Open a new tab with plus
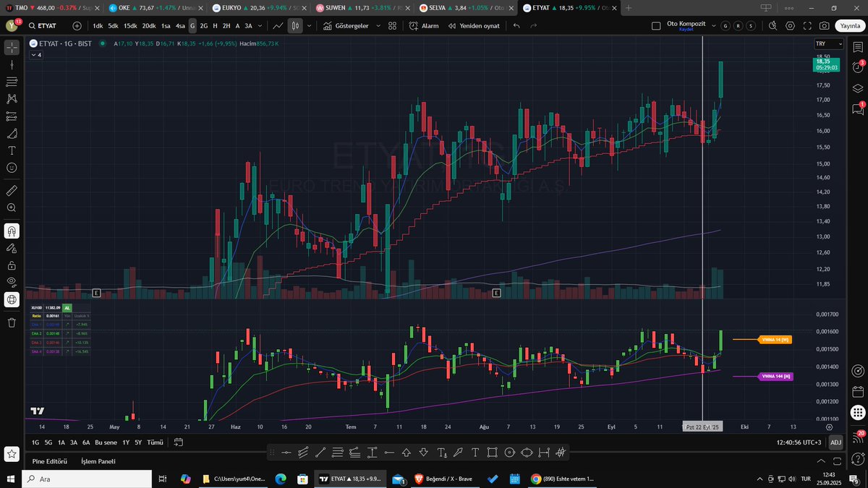 point(628,8)
